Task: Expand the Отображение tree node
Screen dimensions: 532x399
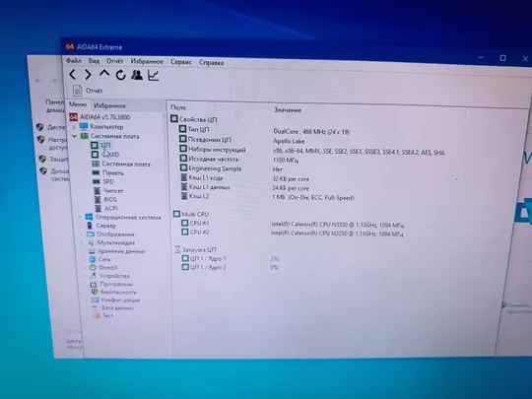Action: tap(81, 234)
